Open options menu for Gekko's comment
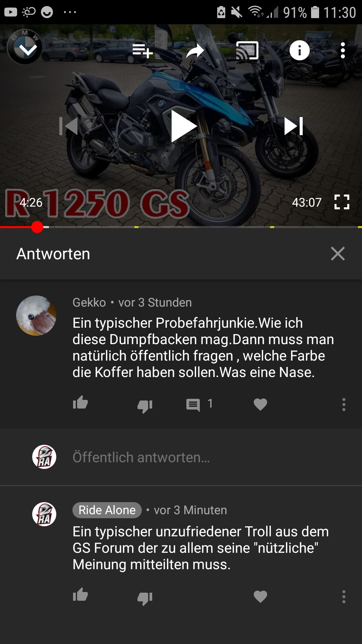 pos(344,405)
